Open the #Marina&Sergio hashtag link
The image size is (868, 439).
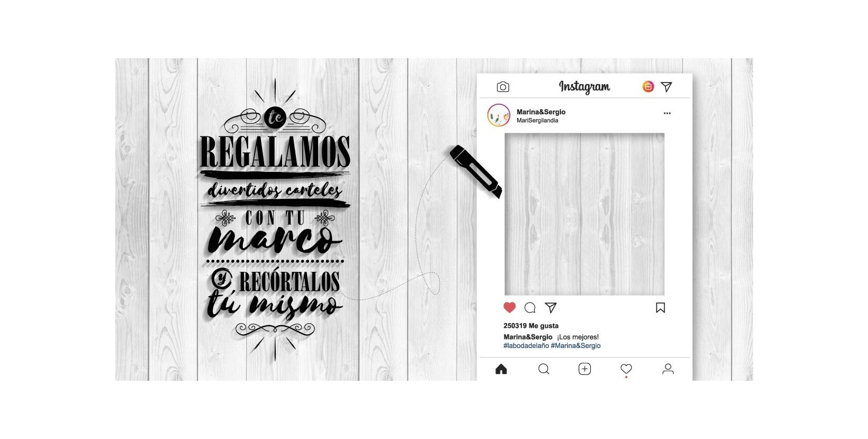pos(576,346)
